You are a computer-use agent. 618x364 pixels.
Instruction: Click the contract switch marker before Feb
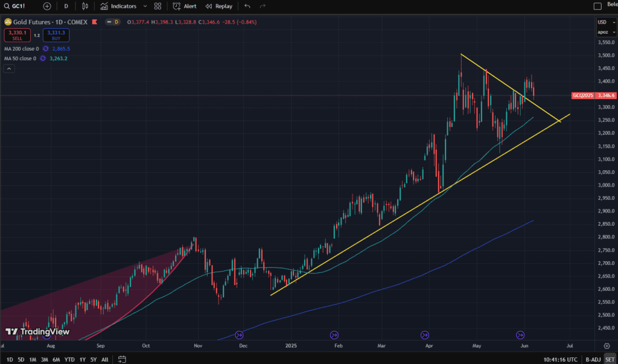(334, 335)
